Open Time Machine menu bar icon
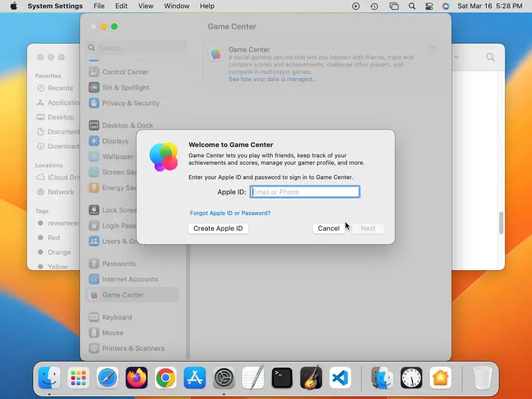 374,6
